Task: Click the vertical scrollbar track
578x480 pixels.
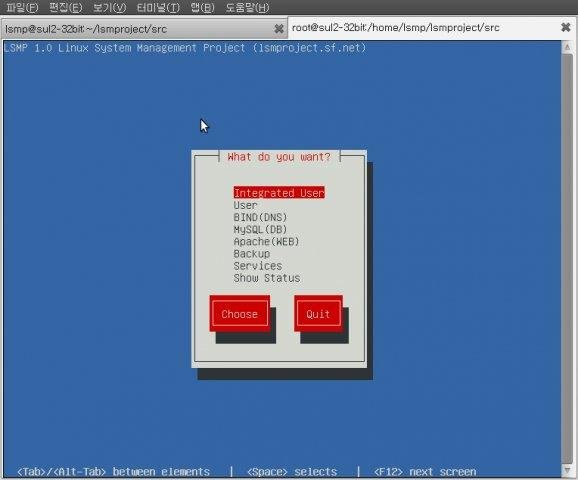Action: 567,258
